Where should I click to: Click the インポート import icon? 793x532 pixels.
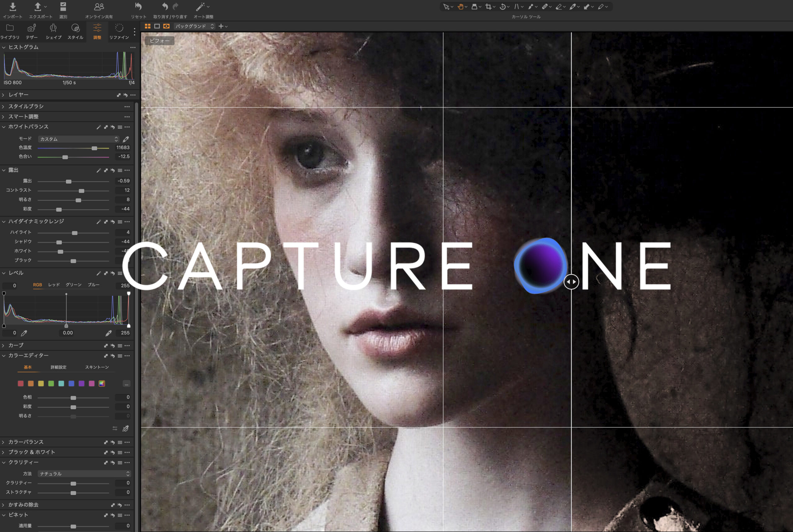(13, 7)
